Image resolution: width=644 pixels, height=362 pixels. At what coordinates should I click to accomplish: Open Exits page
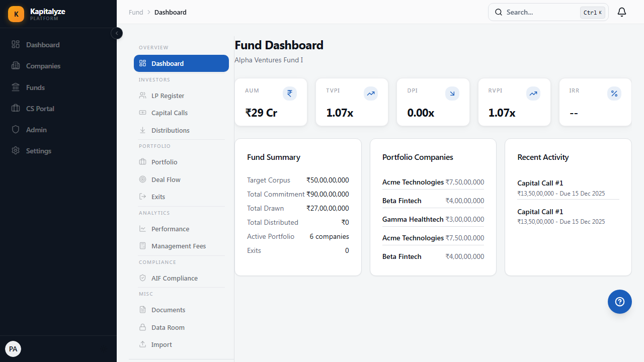click(x=181, y=197)
